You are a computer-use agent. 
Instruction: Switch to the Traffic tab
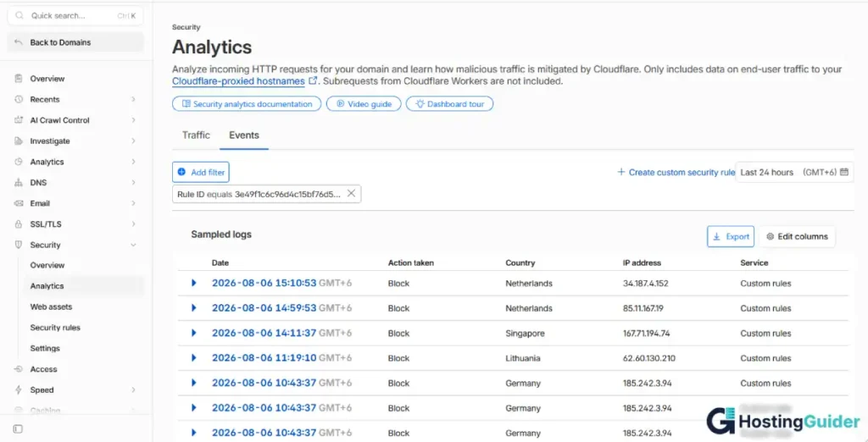pos(196,135)
